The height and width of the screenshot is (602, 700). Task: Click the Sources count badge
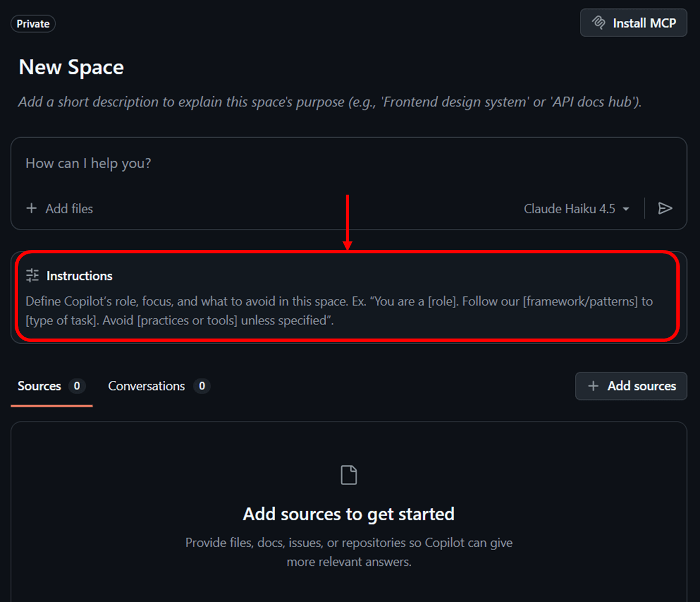77,386
